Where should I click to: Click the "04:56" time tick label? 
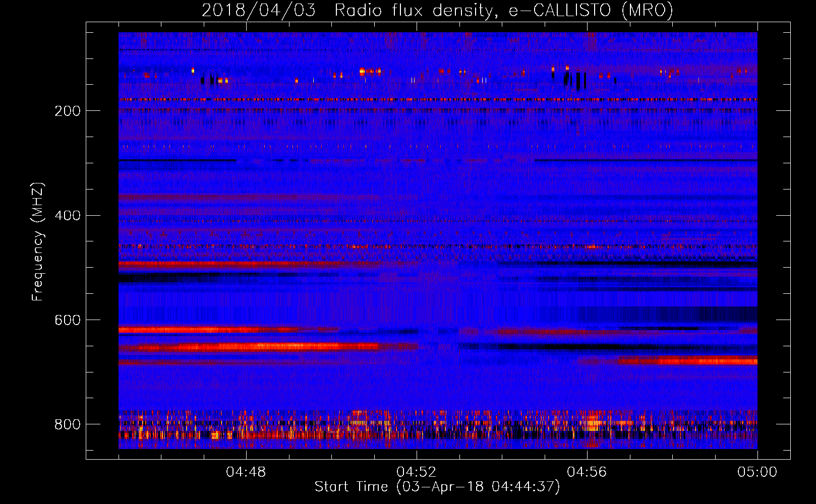pos(587,472)
